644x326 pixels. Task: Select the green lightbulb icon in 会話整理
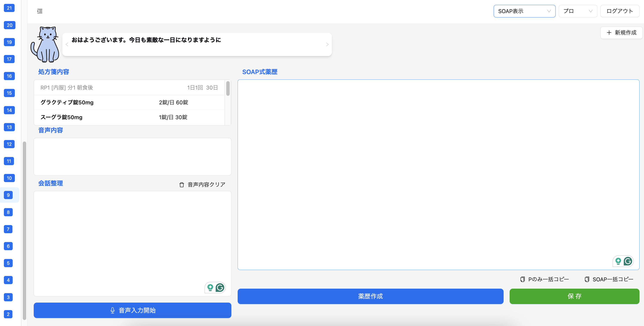click(x=210, y=288)
